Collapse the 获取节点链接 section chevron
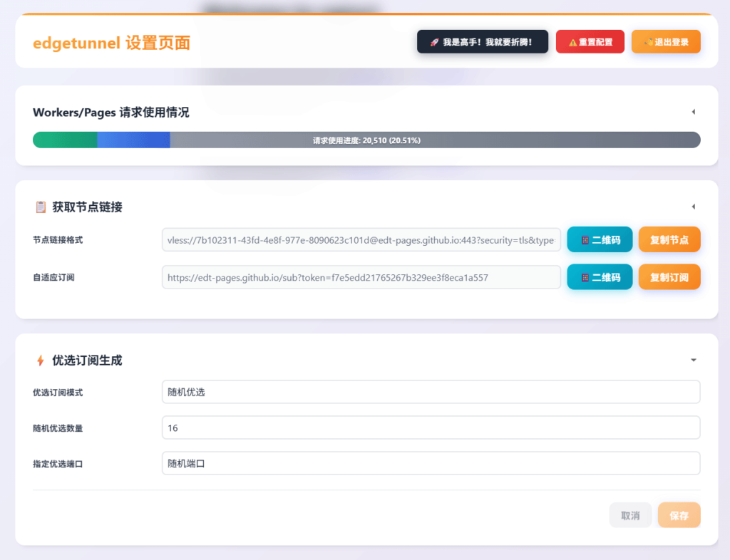Viewport: 730px width, 560px height. 692,207
